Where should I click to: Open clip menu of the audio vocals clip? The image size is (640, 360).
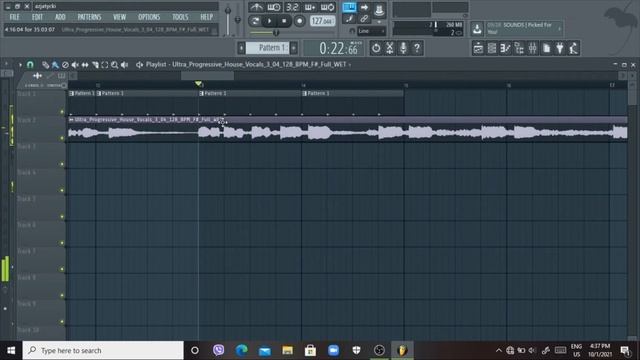[71, 120]
